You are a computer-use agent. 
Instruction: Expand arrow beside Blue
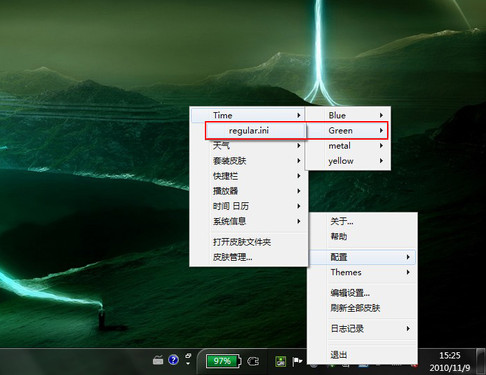pos(381,115)
